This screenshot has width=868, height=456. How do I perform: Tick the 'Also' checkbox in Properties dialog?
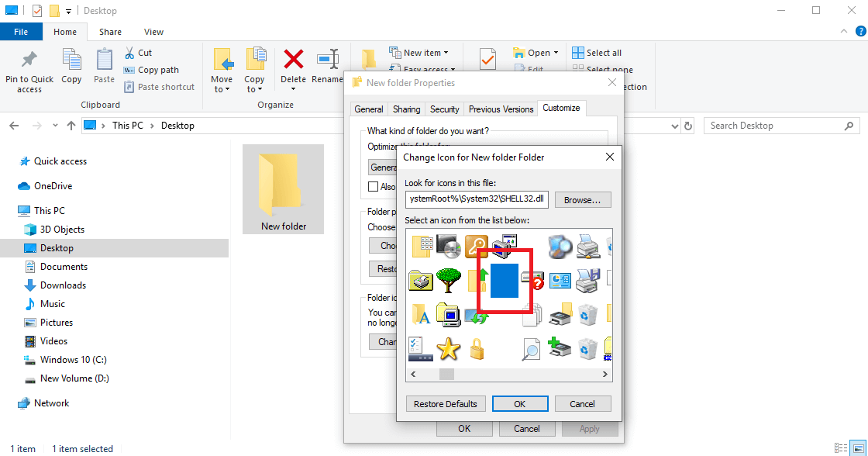[x=374, y=187]
